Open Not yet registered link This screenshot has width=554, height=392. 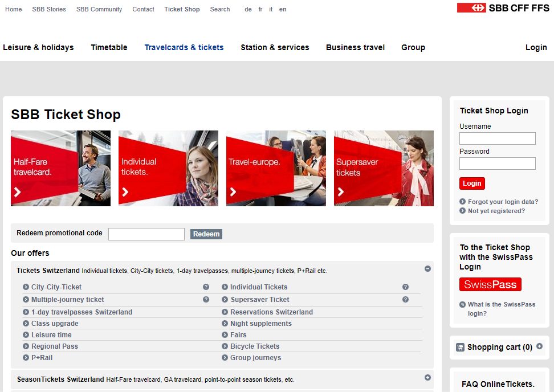tap(496, 211)
